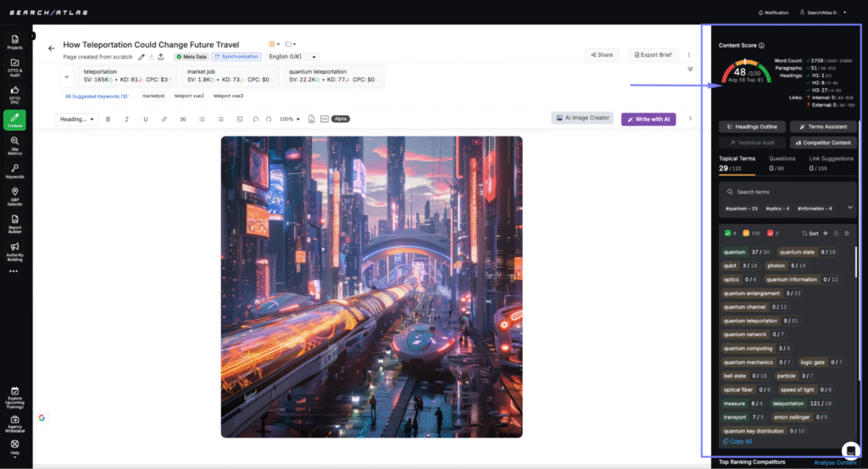Open Keywords sidebar tool

[x=15, y=171]
